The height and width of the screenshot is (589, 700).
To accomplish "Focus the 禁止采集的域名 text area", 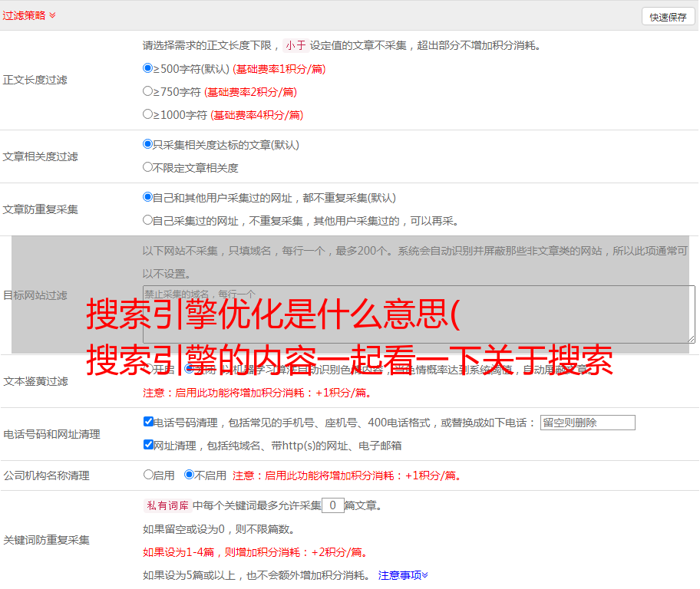I will click(x=419, y=314).
